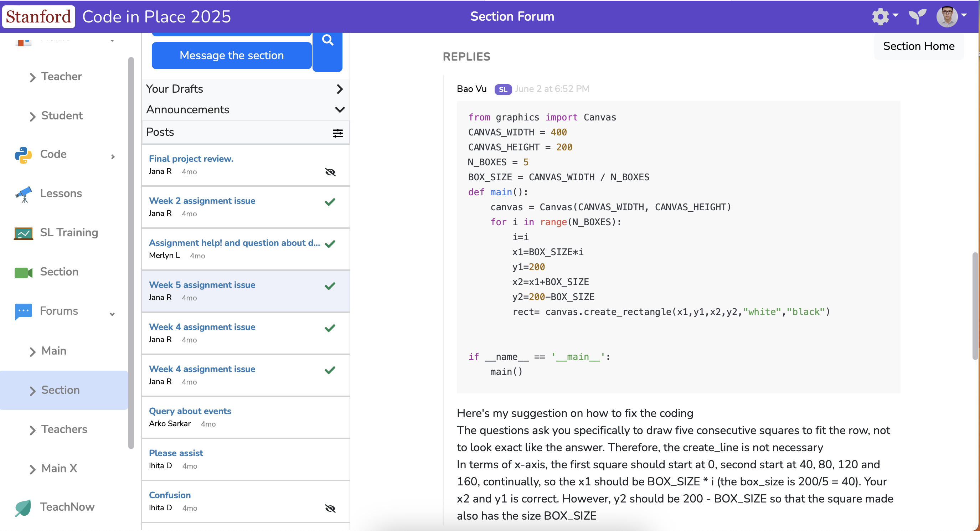This screenshot has height=531, width=980.
Task: Select the Main forum item
Action: point(54,351)
